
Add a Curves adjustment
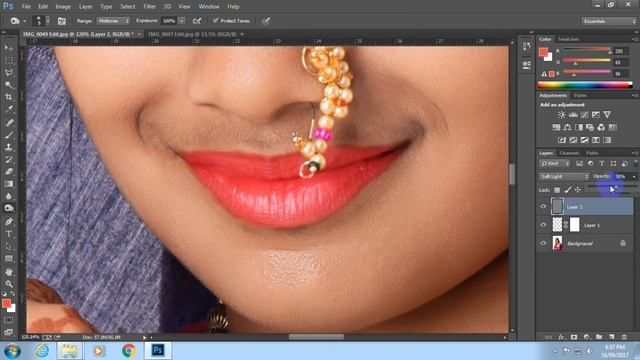click(x=584, y=115)
